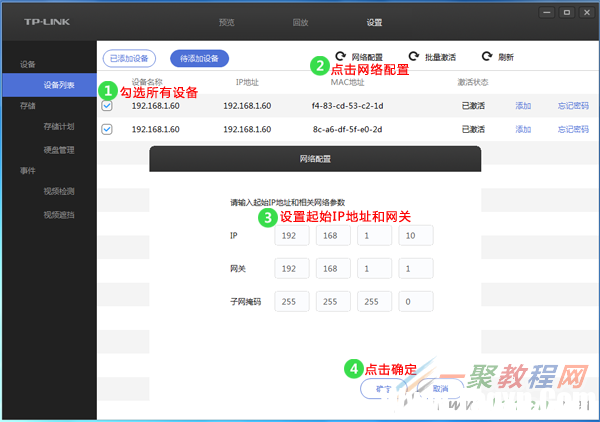
Task: Open 存储计划 in the sidebar
Action: click(x=59, y=127)
